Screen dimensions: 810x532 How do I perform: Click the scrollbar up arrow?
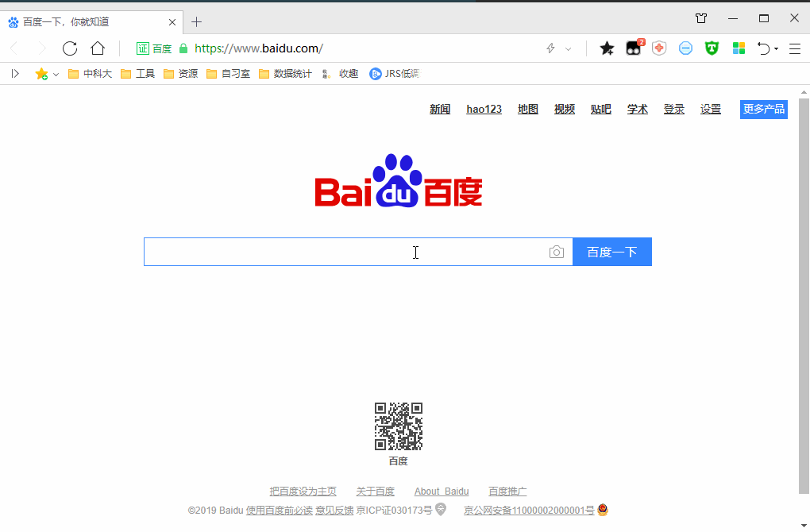click(804, 92)
